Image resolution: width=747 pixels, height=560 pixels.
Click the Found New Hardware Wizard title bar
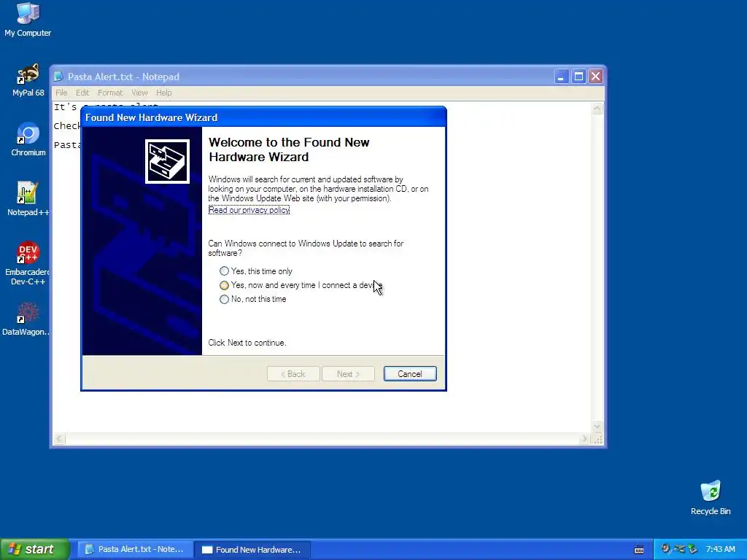click(x=263, y=117)
